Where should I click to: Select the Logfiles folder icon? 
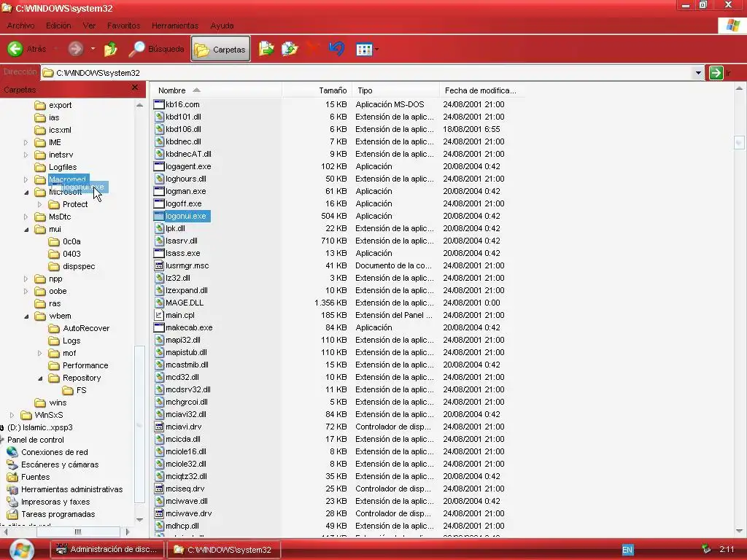[x=41, y=167]
